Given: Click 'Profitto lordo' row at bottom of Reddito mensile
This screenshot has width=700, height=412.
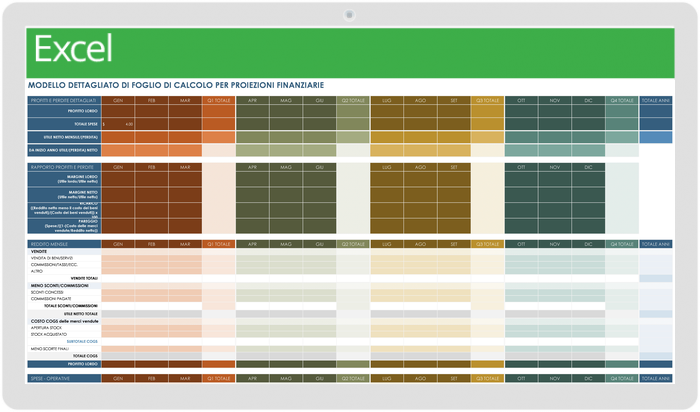Looking at the screenshot, I should [x=64, y=364].
